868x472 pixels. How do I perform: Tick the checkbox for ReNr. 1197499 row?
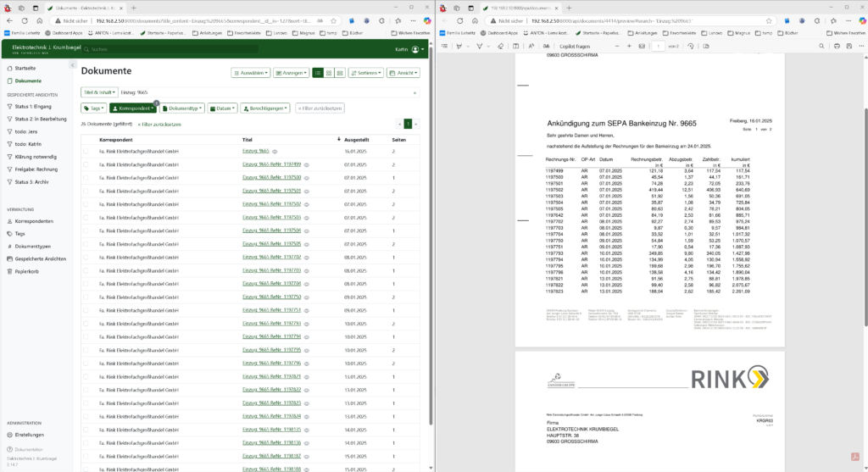pyautogui.click(x=86, y=164)
